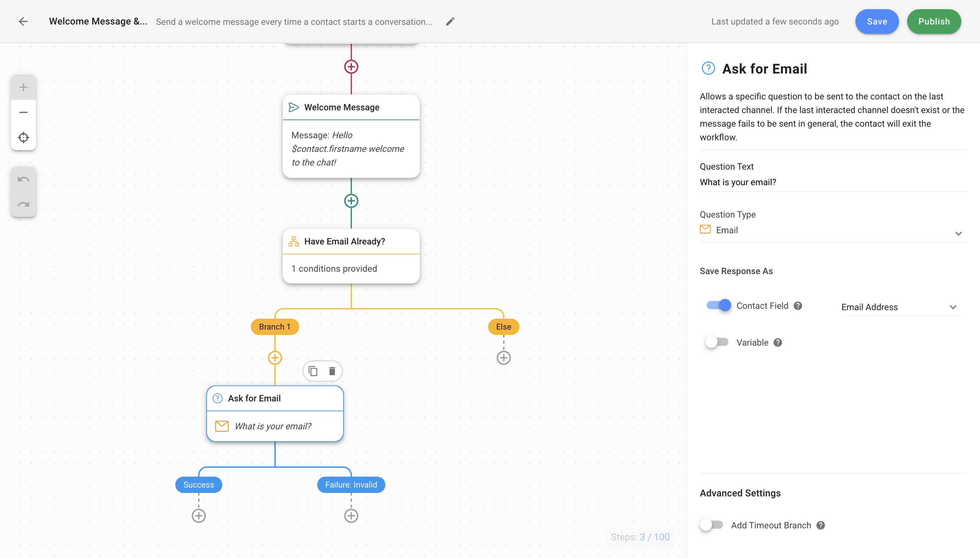
Task: Show help for Contact Field option
Action: 798,306
